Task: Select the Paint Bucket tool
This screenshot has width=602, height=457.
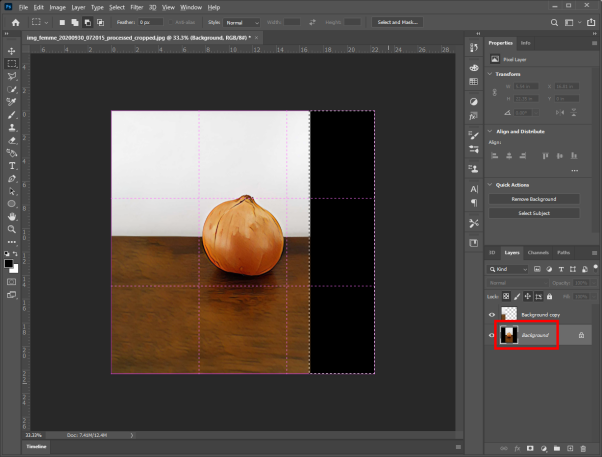Action: (x=12, y=153)
